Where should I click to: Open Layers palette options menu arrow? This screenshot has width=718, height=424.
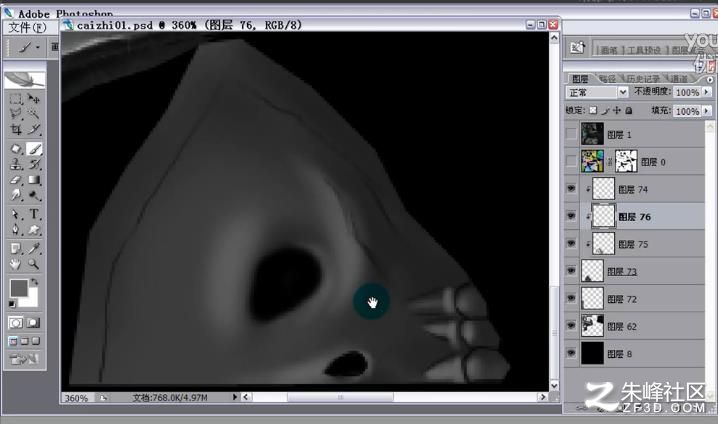coord(709,80)
